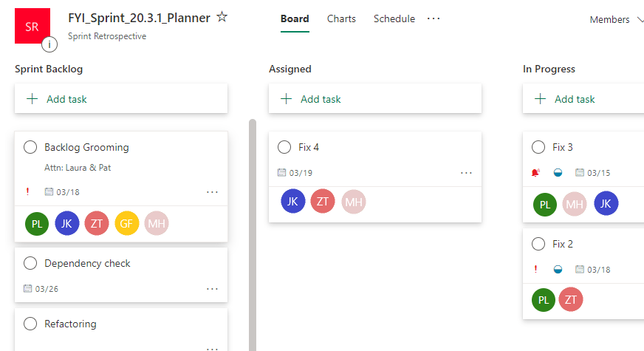This screenshot has width=644, height=351.
Task: Open more options for the Fix 4 card
Action: (466, 173)
